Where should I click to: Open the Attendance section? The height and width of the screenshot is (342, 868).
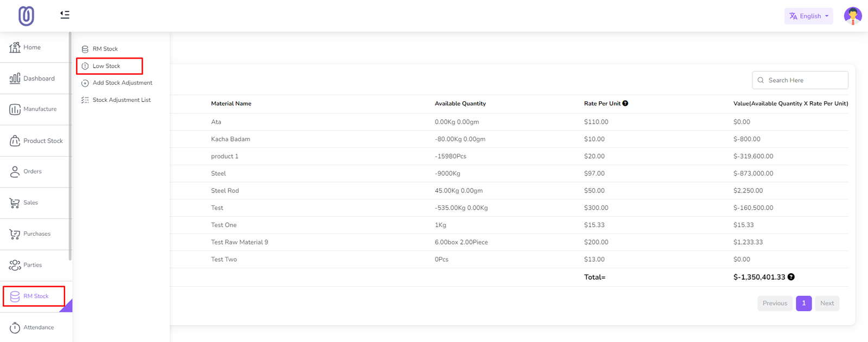coord(39,327)
